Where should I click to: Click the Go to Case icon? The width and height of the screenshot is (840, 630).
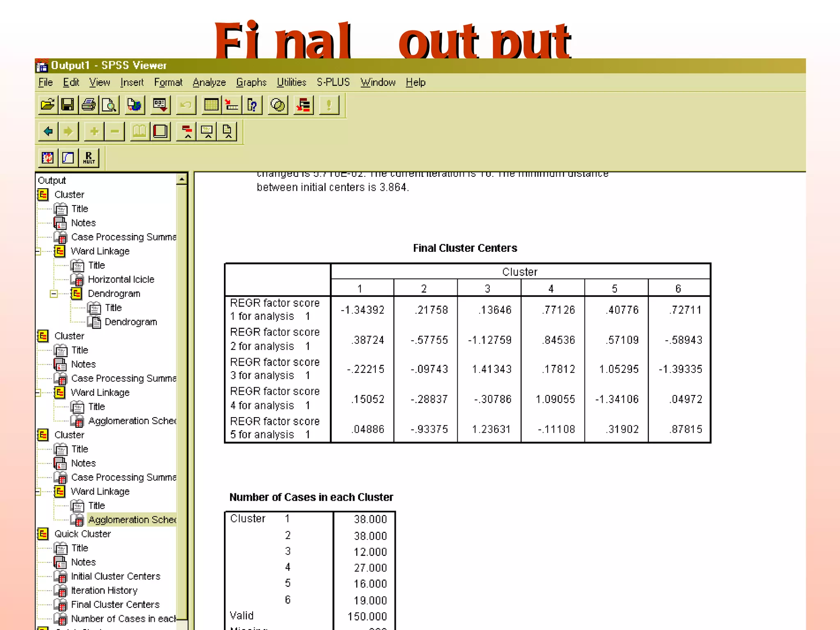coord(232,105)
